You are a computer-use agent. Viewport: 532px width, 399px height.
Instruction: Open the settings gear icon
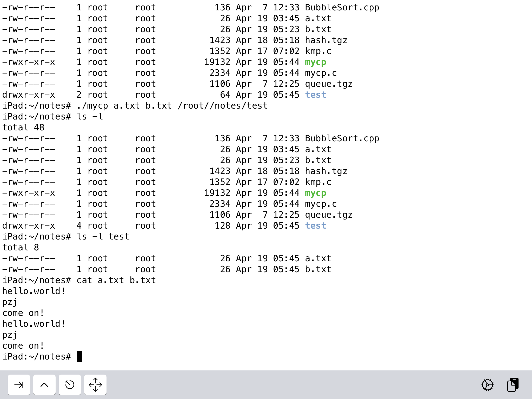[x=487, y=385]
